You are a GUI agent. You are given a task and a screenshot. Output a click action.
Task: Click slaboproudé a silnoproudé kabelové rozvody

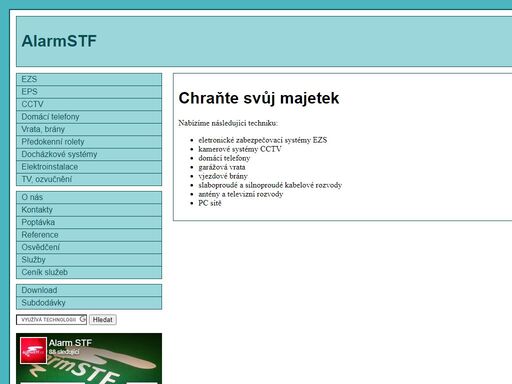pyautogui.click(x=270, y=185)
